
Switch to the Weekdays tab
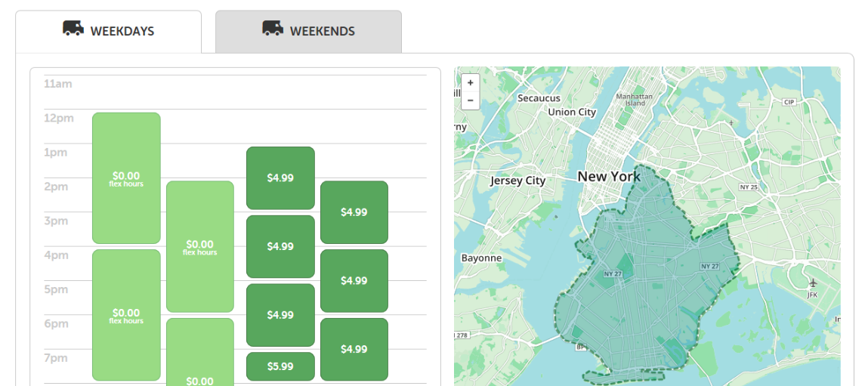click(109, 31)
